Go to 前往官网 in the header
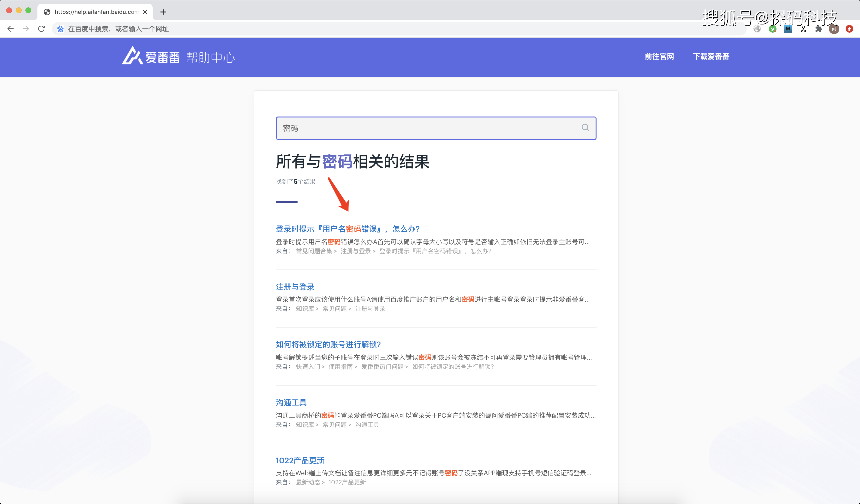The width and height of the screenshot is (860, 504). [x=659, y=57]
